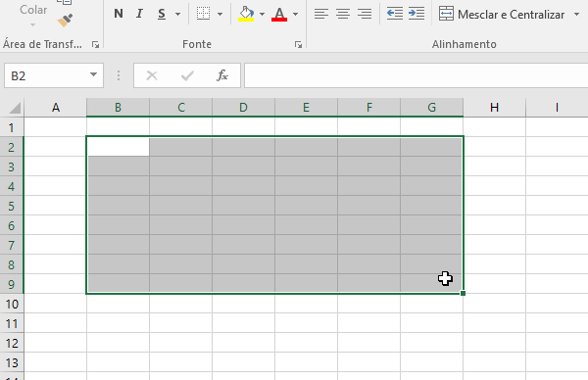
Task: Select column G header
Action: point(431,108)
